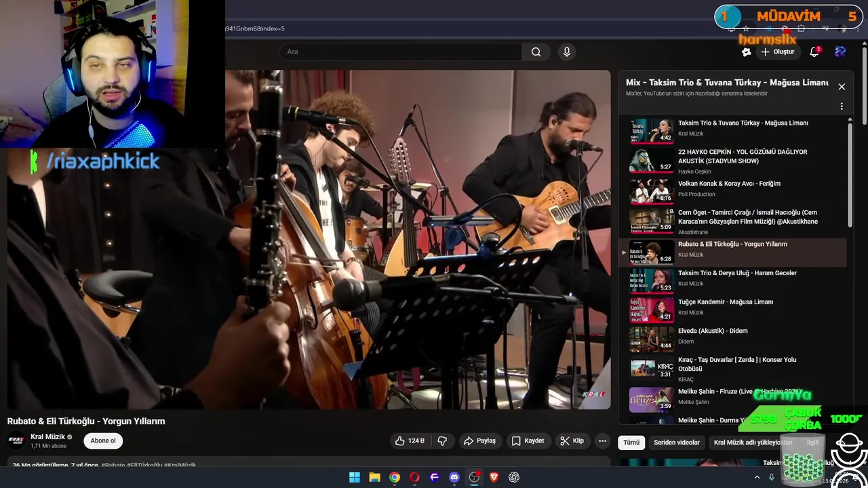This screenshot has height=488, width=868.
Task: Open the account avatar menu
Action: 840,52
